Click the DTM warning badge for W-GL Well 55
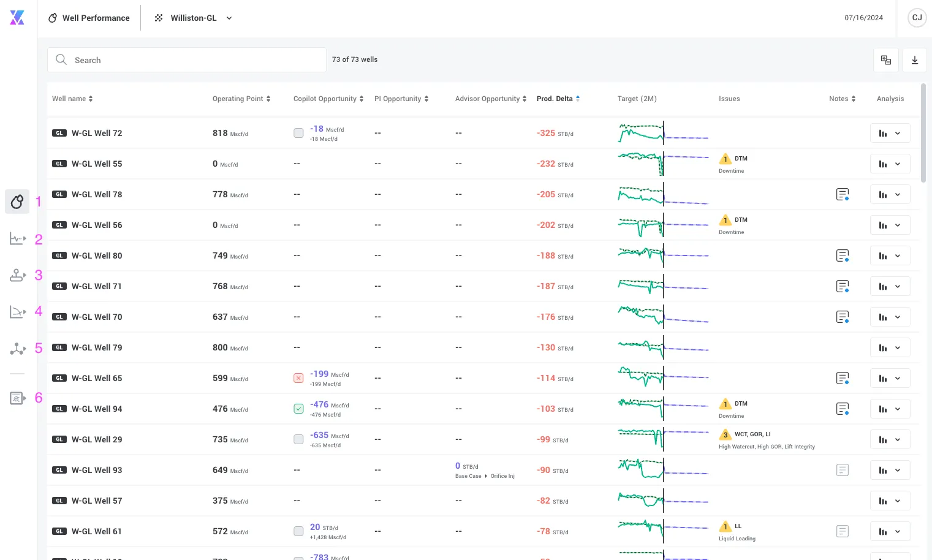932x560 pixels. click(x=726, y=159)
